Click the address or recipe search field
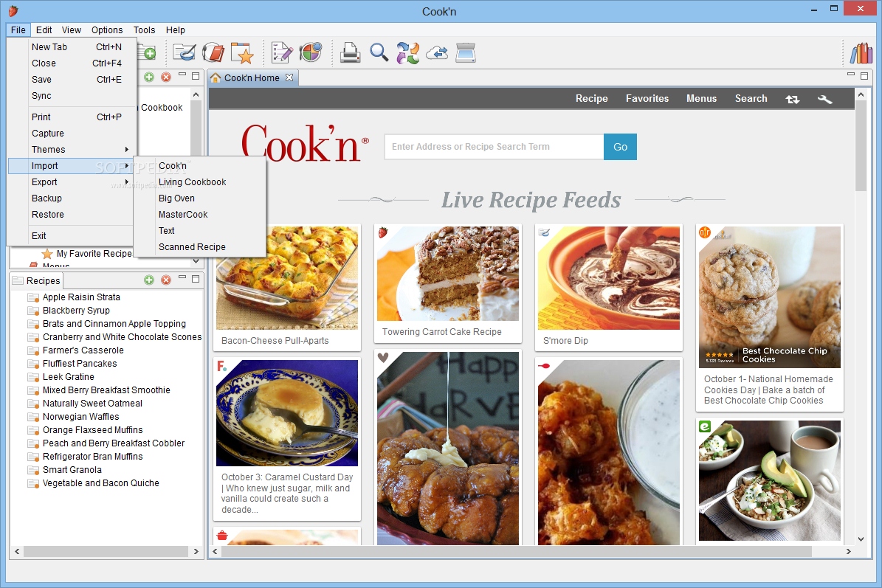The width and height of the screenshot is (882, 588). (494, 147)
